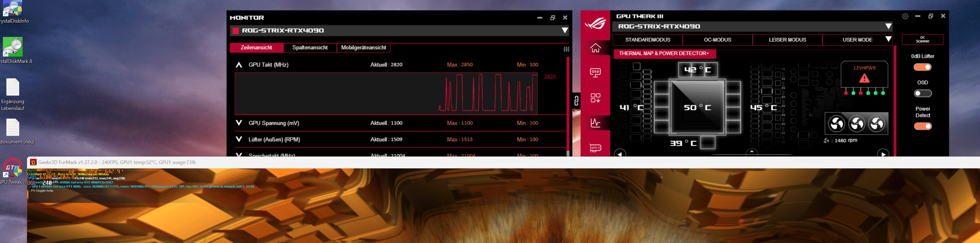This screenshot has width=980, height=243.
Task: Click the FurMark window title bar text
Action: 117,162
